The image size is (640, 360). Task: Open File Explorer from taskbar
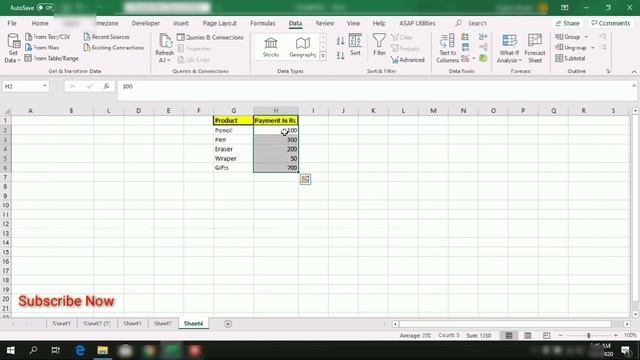pos(102,350)
